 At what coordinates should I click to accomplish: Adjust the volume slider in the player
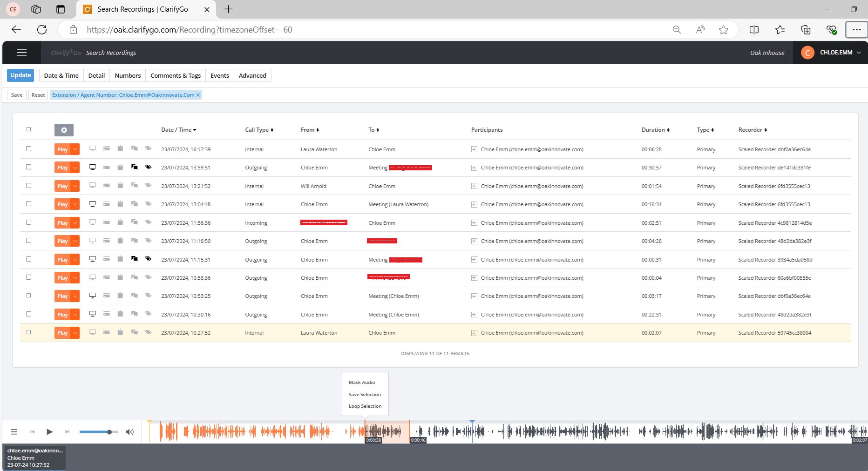tap(109, 432)
